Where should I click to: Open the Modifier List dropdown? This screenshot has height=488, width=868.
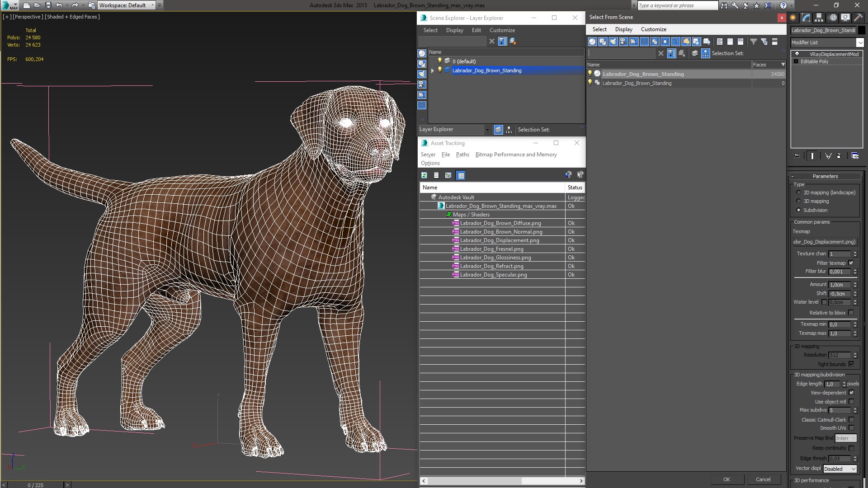tap(859, 42)
